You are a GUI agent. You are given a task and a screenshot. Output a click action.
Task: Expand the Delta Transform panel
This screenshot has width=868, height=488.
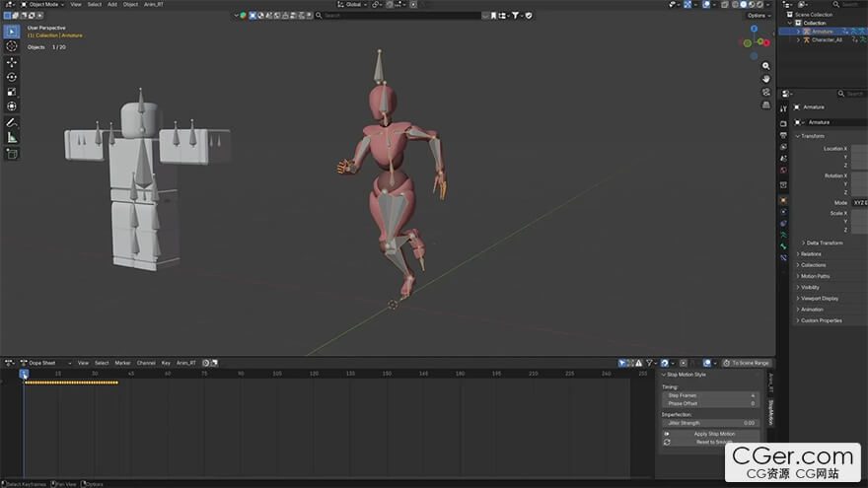point(824,243)
